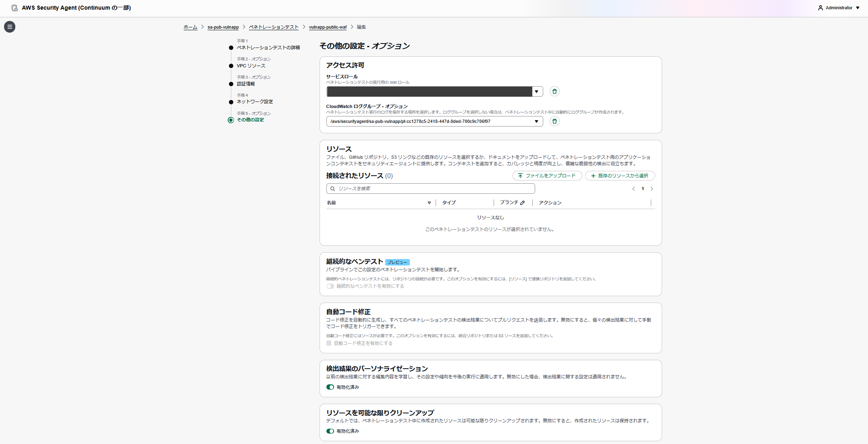The height and width of the screenshot is (444, 868).
Task: Click 既存のリソースから選択 button
Action: pos(620,176)
